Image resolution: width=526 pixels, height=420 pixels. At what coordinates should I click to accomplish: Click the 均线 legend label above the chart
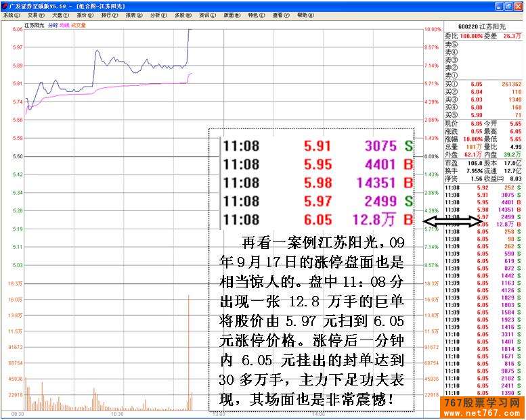click(x=64, y=26)
